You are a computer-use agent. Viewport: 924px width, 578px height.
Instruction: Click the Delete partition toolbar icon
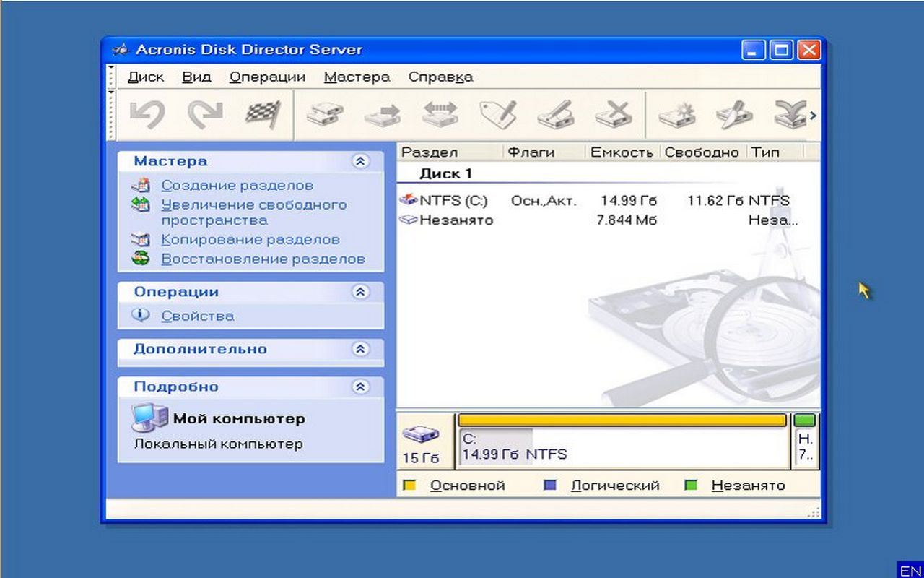614,114
